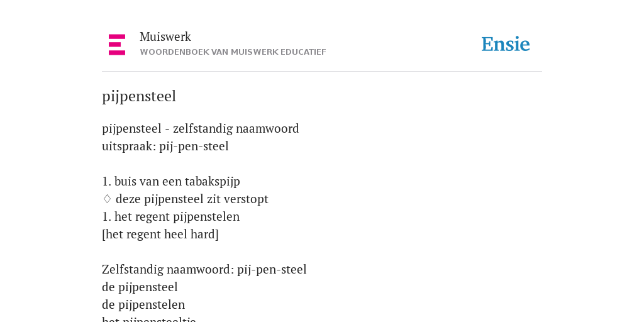Click the explanation '[het regent heel hard]'

160,235
